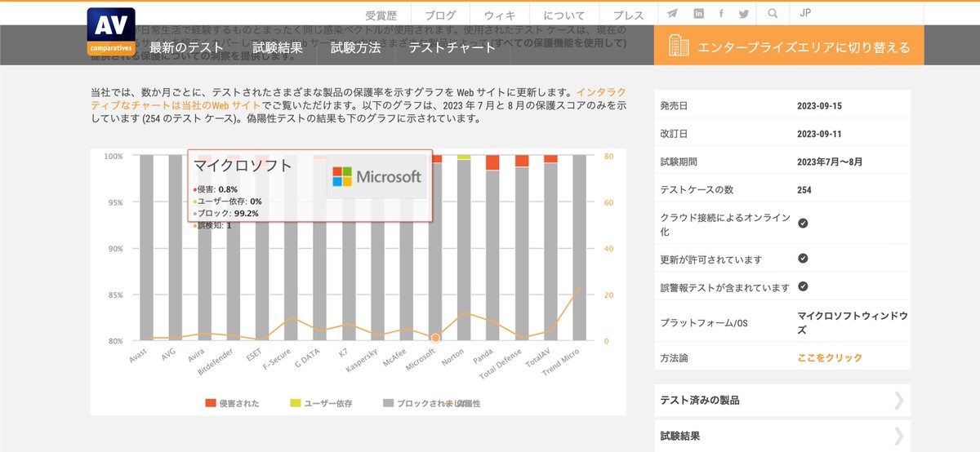Click ここをクリック methodology link
The image size is (980, 452).
coord(830,357)
